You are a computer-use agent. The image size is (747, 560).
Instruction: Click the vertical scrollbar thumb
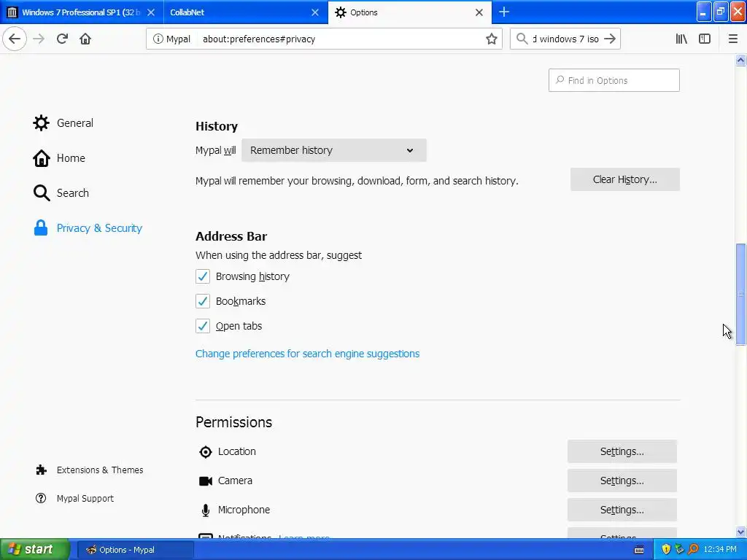(741, 295)
